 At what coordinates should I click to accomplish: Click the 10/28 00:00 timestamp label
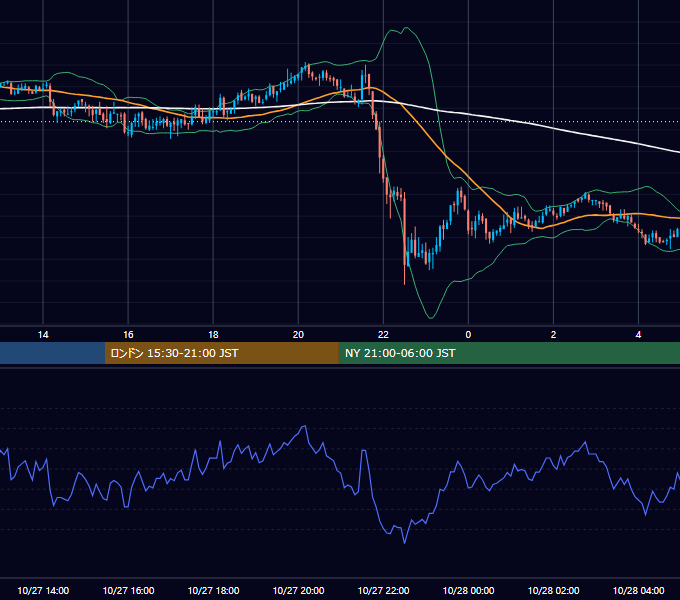(468, 590)
